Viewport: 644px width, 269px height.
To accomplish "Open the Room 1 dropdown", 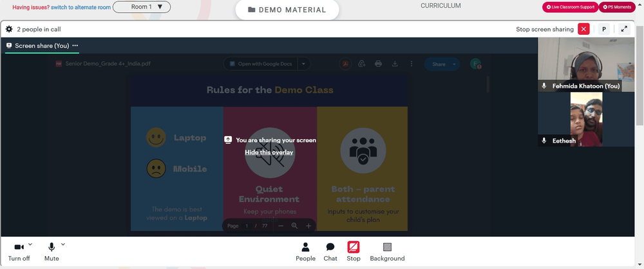I will (142, 7).
